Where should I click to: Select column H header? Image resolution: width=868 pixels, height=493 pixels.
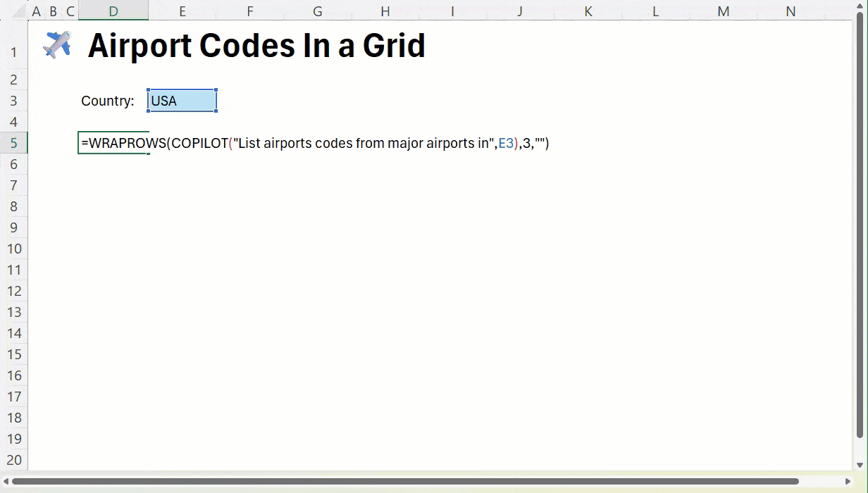[385, 11]
